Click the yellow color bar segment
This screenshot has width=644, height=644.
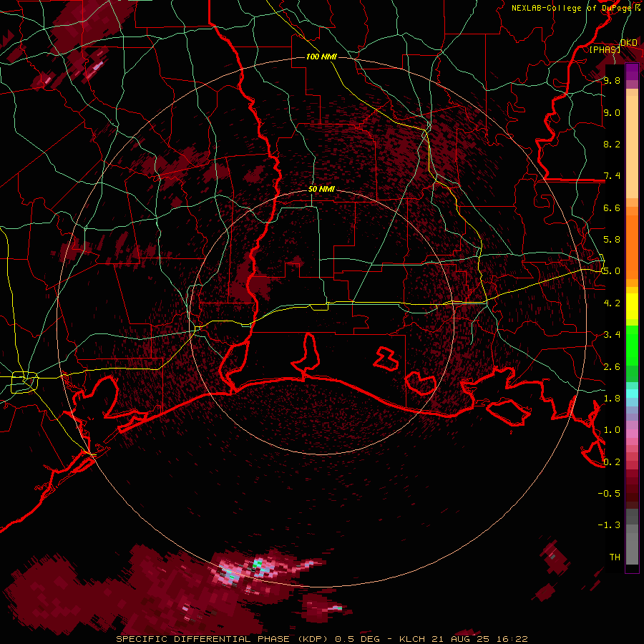(x=632, y=306)
